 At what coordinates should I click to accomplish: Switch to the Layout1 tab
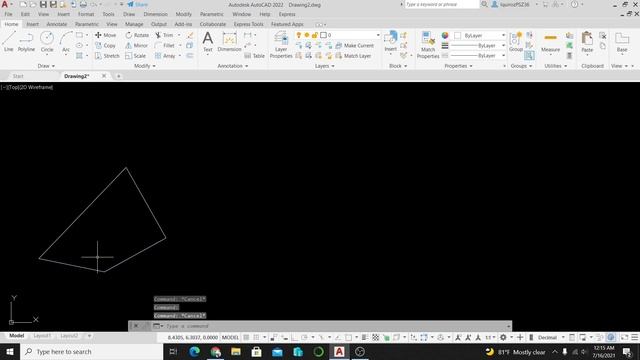42,336
